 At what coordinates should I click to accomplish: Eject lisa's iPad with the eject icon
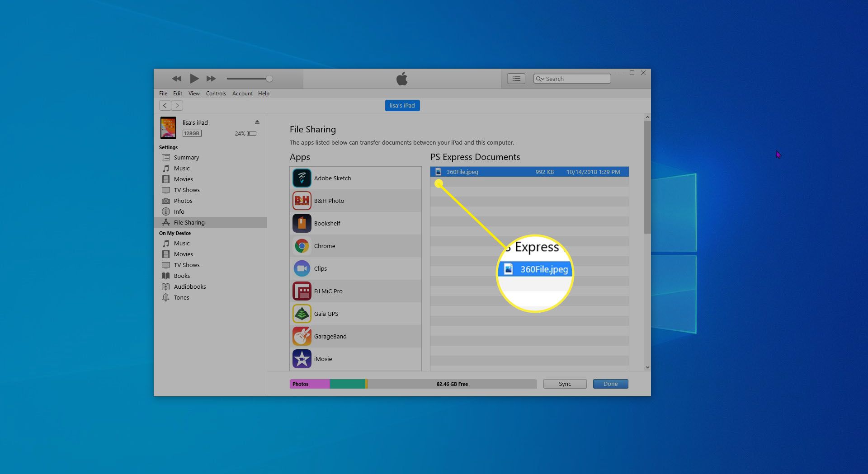257,122
